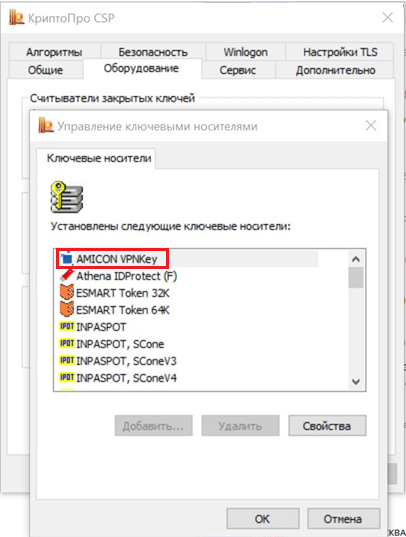406x537 pixels.
Task: Select the ESMART Token 64K orange icon
Action: (67, 309)
